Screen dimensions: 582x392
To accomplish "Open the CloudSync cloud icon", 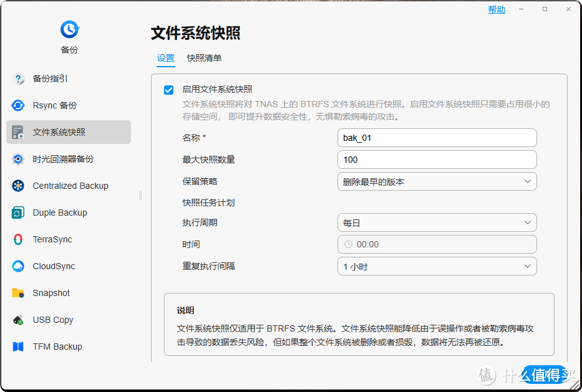I will [18, 267].
